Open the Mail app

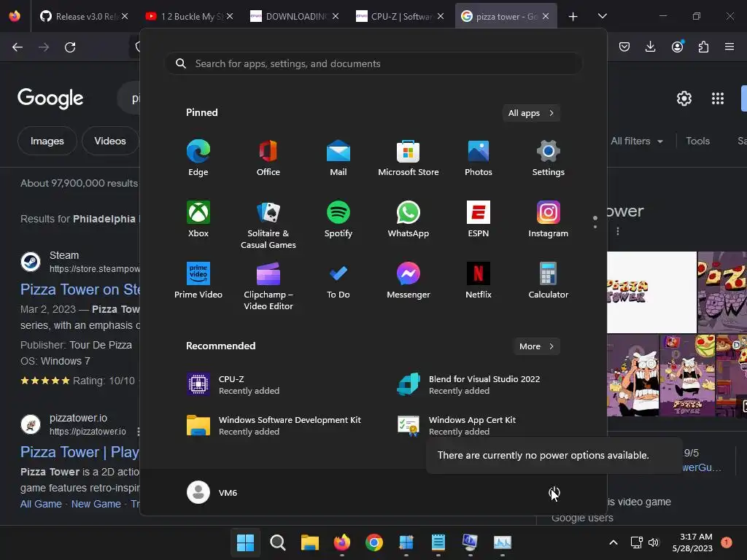(x=338, y=158)
